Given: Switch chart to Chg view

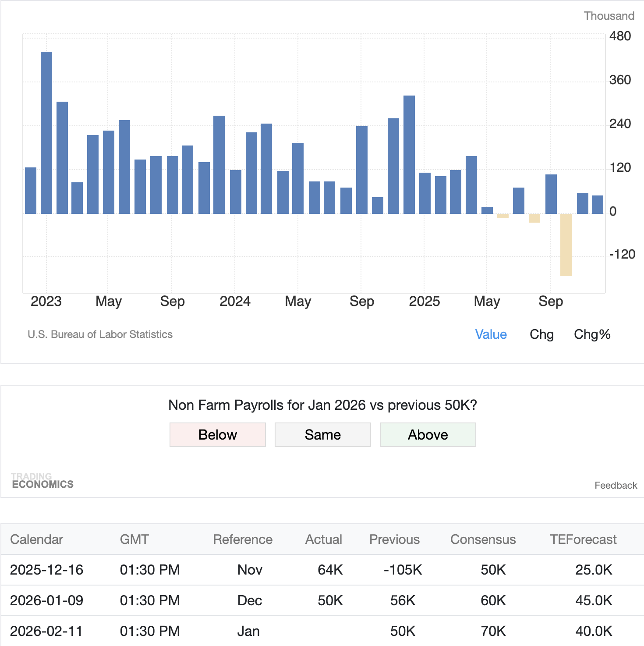Looking at the screenshot, I should [541, 334].
